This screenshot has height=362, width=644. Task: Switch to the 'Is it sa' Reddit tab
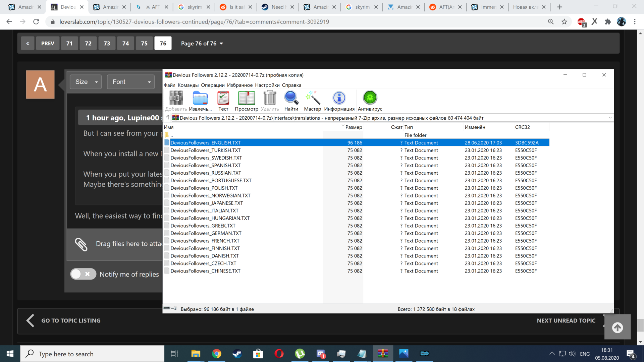(x=236, y=7)
